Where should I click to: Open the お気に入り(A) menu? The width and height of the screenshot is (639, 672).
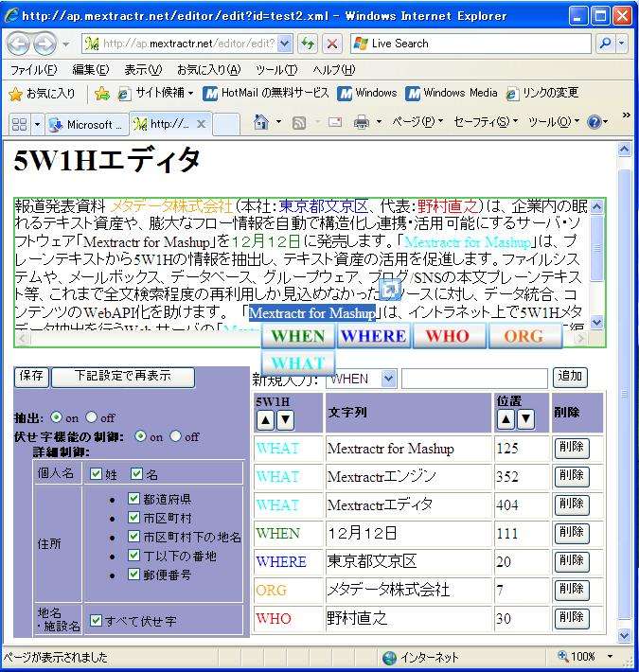207,70
